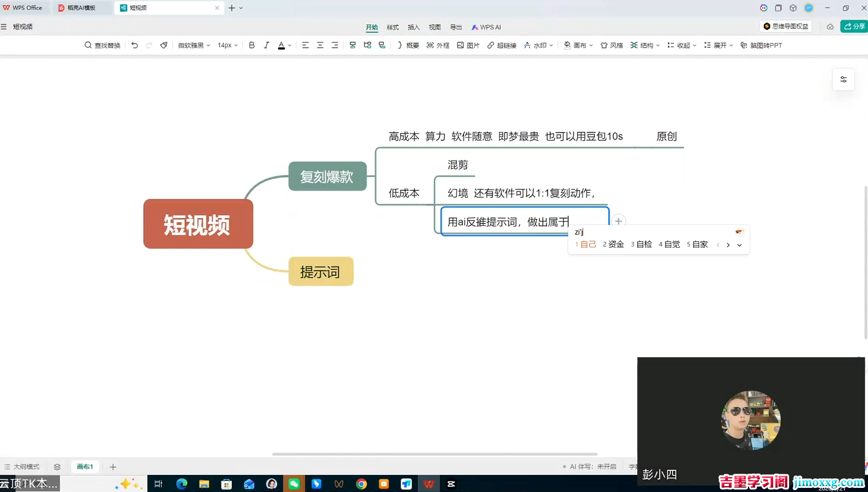Insert 超链接 hyperlink
Screen dimensions: 868x492
(x=502, y=45)
